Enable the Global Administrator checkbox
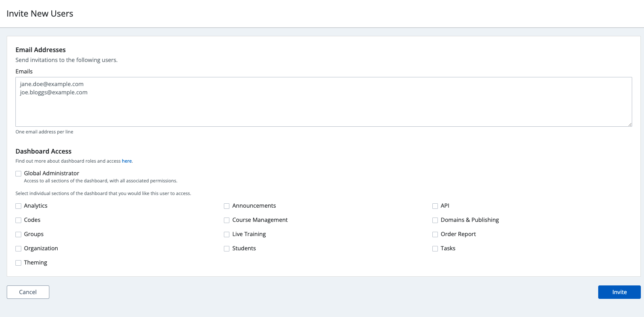Viewport: 644px width, 317px height. coord(19,174)
